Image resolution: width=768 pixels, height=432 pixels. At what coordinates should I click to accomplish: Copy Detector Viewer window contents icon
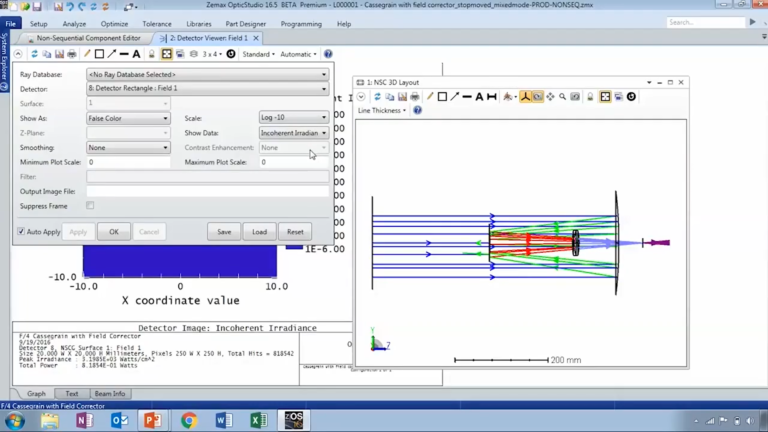click(x=47, y=54)
